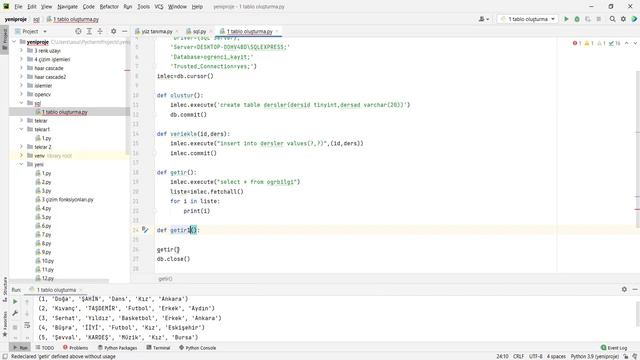This screenshot has height=360, width=640.
Task: Click the Python 3.9 (yeniproje) interpreter status
Action: click(595, 356)
